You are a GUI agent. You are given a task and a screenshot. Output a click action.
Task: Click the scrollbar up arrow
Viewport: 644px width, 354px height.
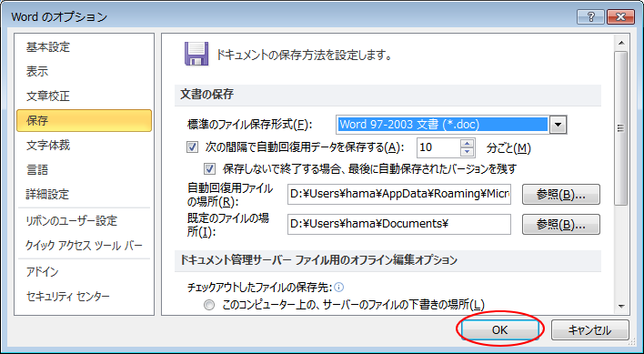[x=621, y=43]
